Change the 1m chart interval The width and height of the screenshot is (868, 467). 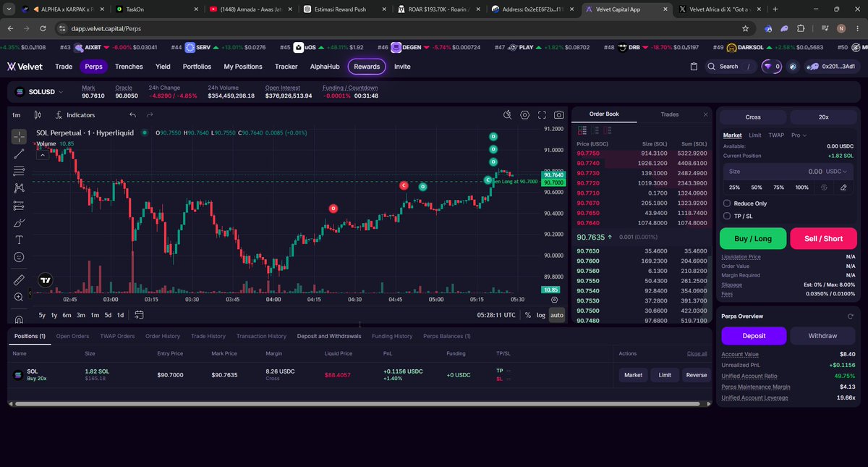tap(16, 115)
